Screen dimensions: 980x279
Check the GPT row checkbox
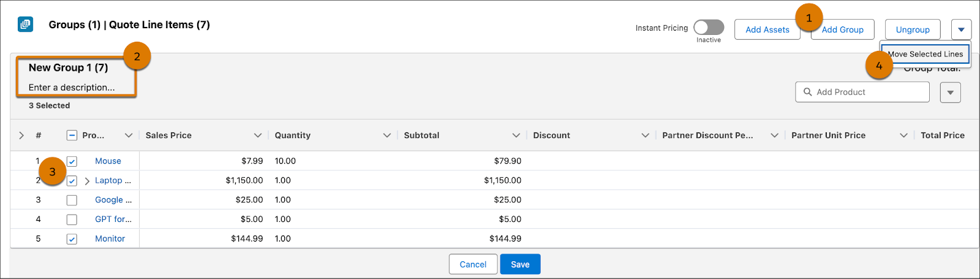[72, 220]
